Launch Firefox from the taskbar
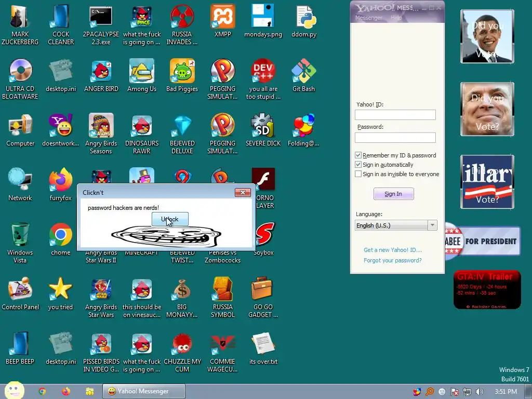The image size is (532, 399). pyautogui.click(x=66, y=391)
